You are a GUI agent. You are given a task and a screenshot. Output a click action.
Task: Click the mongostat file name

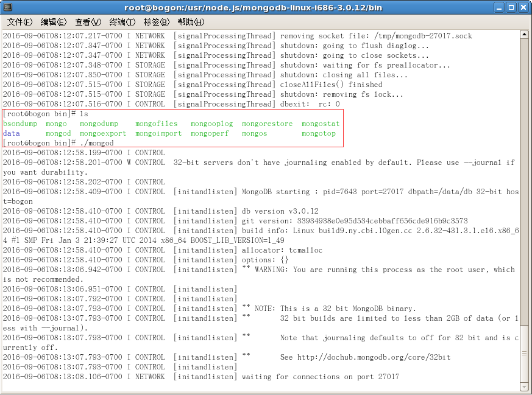(321, 124)
